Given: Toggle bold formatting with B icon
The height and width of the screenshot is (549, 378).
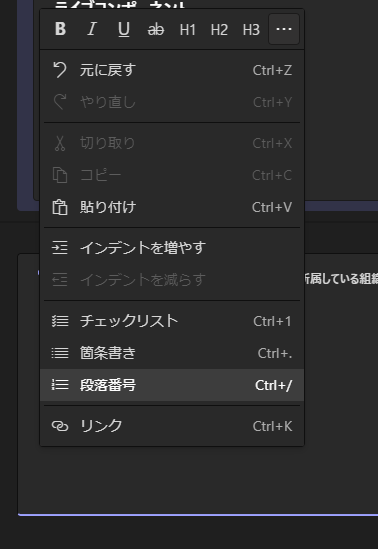Looking at the screenshot, I should pyautogui.click(x=60, y=29).
